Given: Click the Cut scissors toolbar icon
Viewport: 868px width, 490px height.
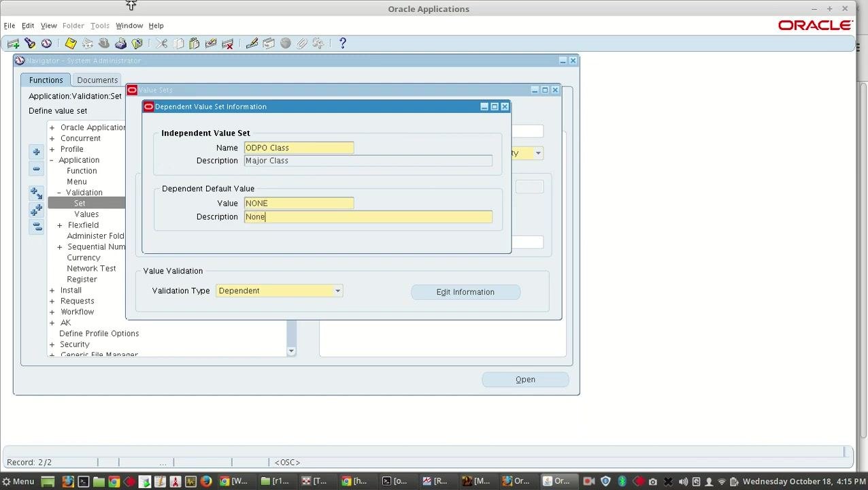Looking at the screenshot, I should (161, 44).
